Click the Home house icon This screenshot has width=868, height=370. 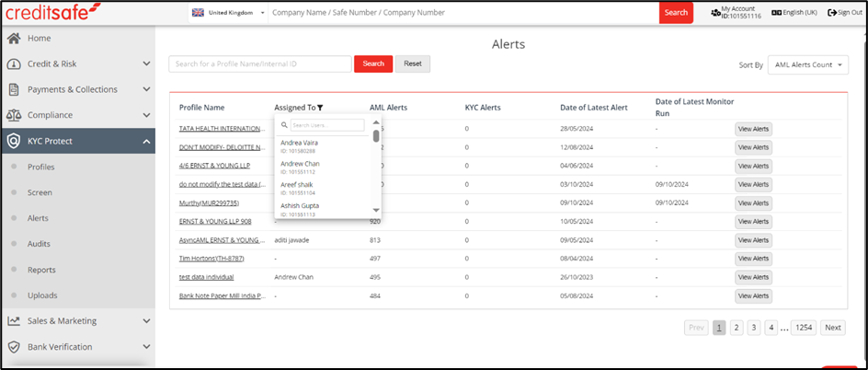click(13, 39)
